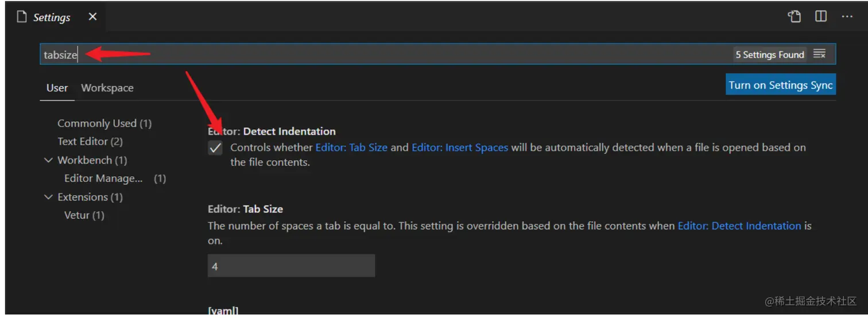
Task: Collapse the Extensions tree section
Action: click(48, 197)
